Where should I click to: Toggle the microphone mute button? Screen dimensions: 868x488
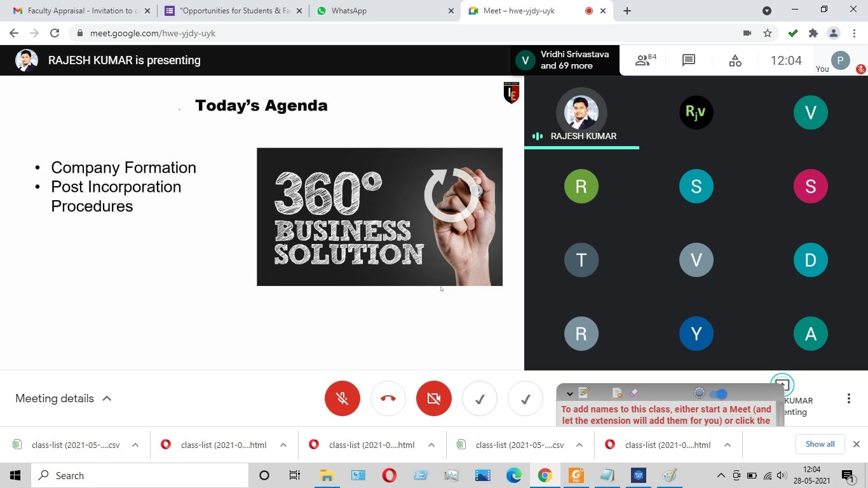click(342, 398)
